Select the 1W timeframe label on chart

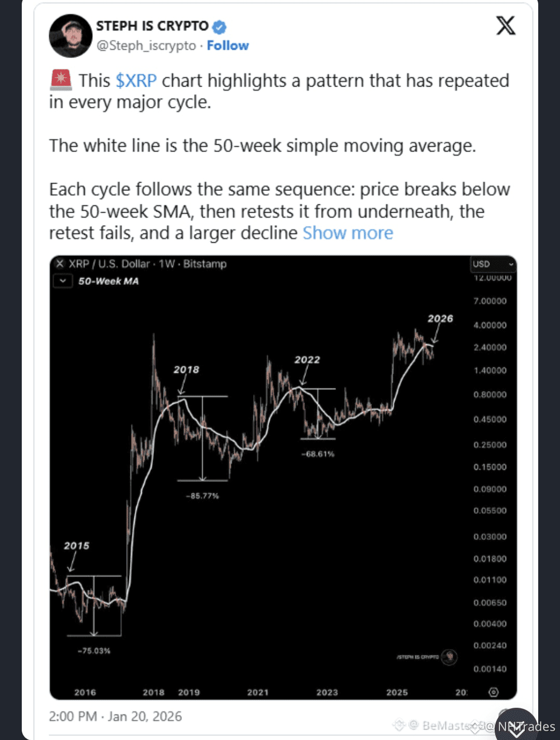coord(166,264)
